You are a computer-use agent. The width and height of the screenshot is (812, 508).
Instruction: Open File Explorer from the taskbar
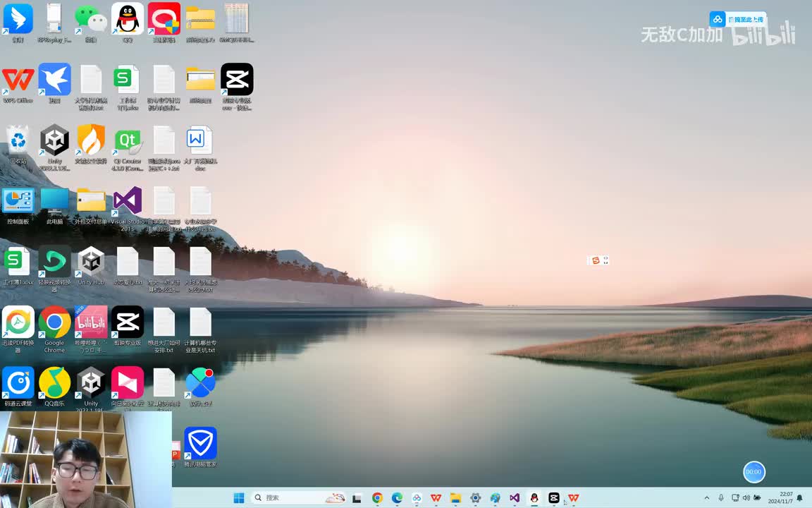tap(456, 497)
